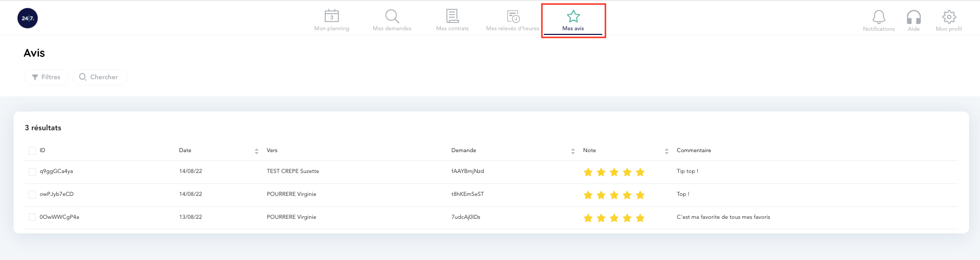980x260 pixels.
Task: Open Mes relevés d'heures icon
Action: pyautogui.click(x=513, y=16)
